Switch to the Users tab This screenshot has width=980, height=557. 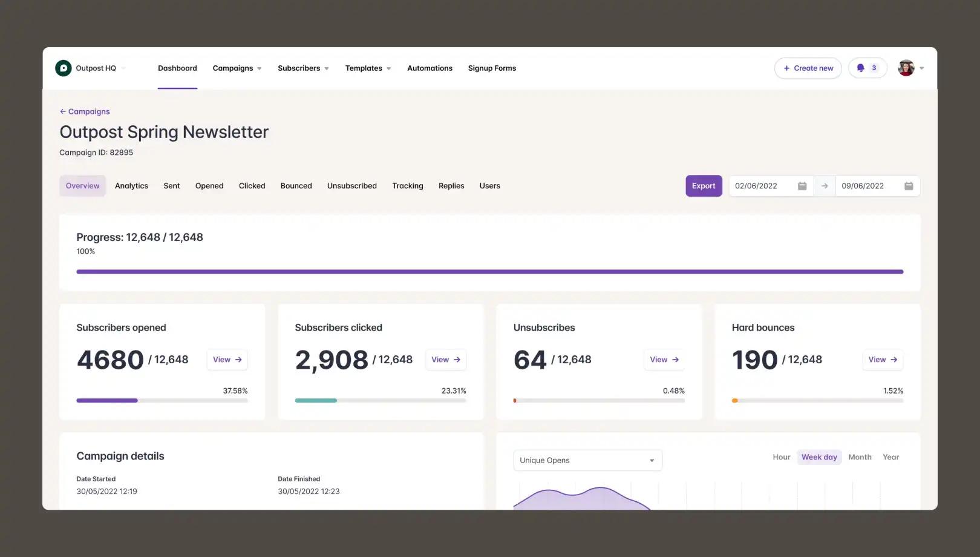[489, 186]
